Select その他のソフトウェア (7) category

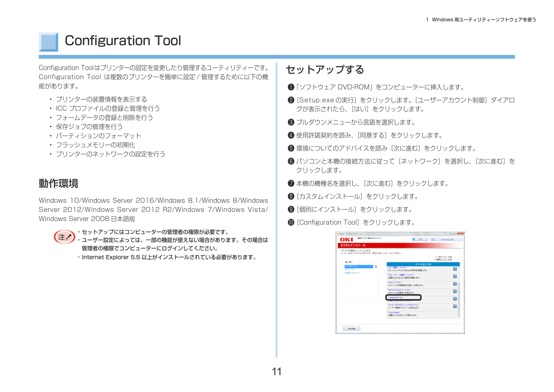(x=352, y=273)
